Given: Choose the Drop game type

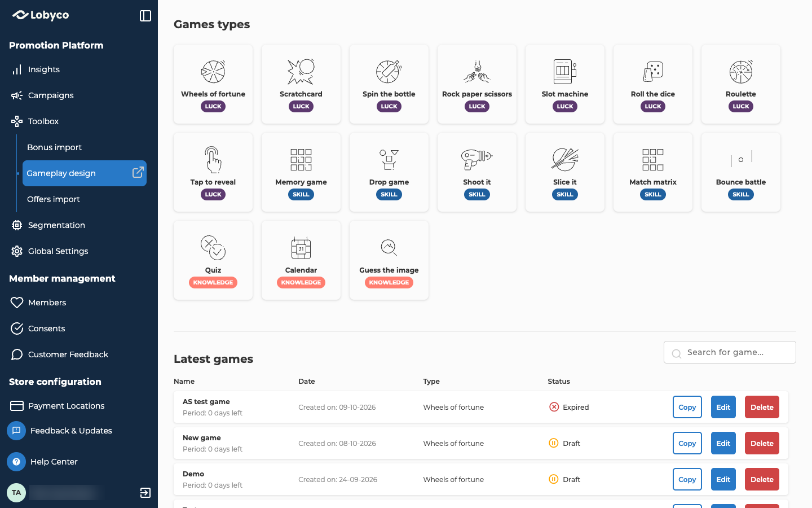Looking at the screenshot, I should [389, 172].
